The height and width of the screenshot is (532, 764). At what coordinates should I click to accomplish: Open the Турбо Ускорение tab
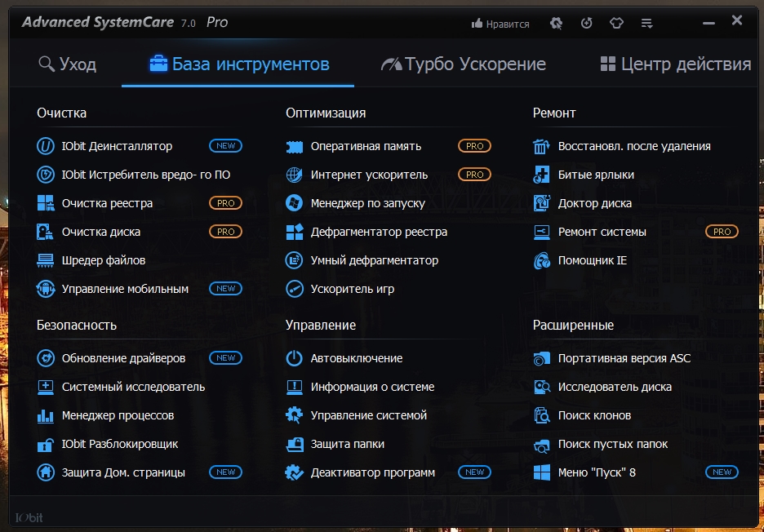[x=464, y=64]
